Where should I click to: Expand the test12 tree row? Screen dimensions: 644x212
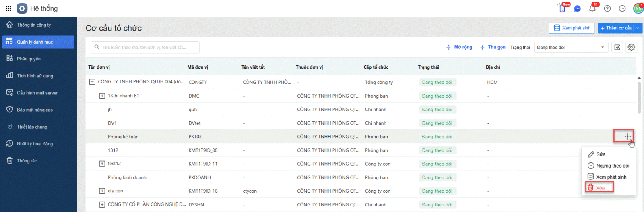102,164
